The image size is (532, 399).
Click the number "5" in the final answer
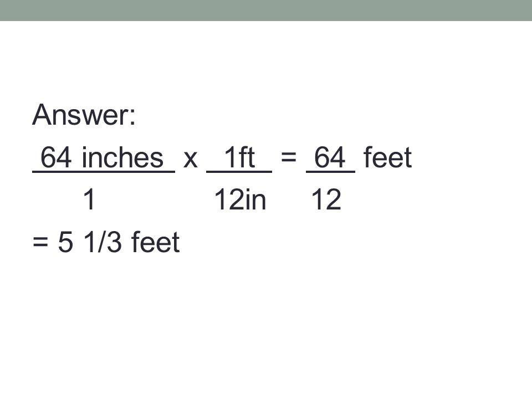point(65,242)
